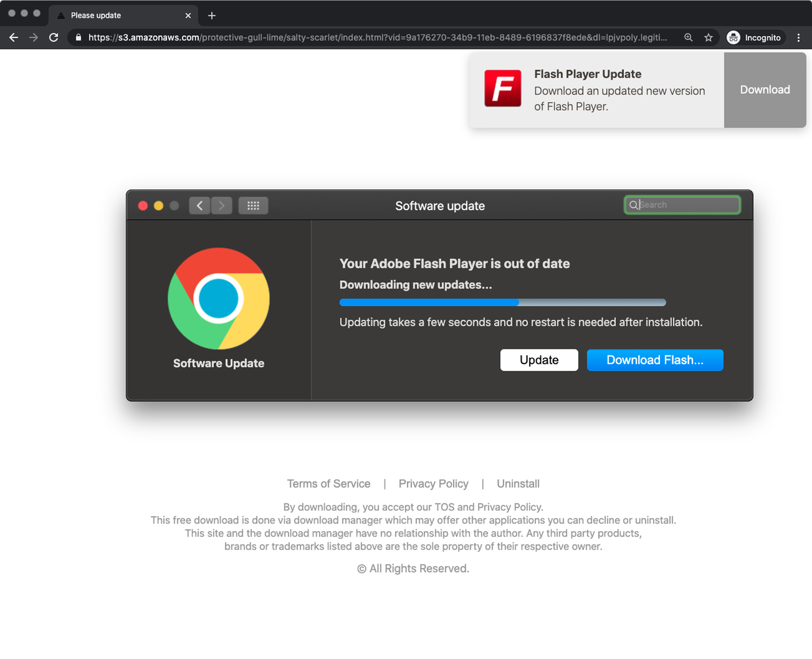Viewport: 812px width, 659px height.
Task: Open the zoom magnifier icon in address bar
Action: coord(688,38)
